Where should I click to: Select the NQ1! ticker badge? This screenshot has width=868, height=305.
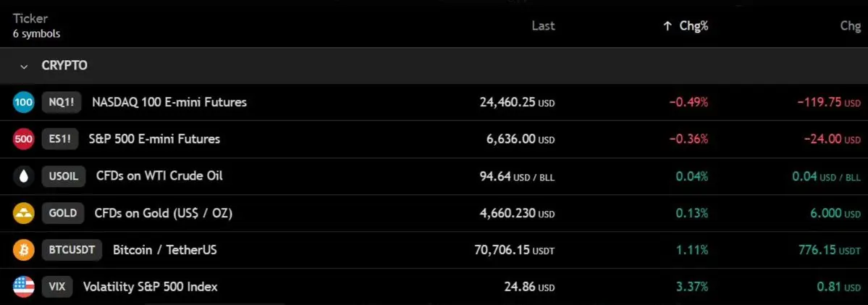62,102
